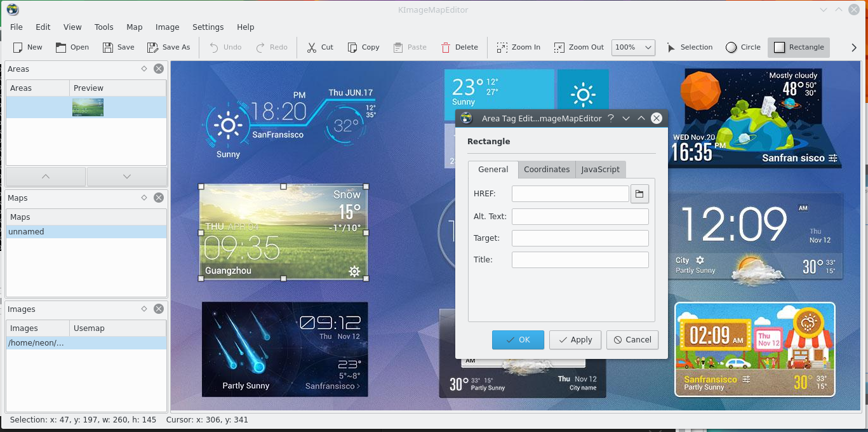
Task: Delete the selected area
Action: (x=459, y=47)
